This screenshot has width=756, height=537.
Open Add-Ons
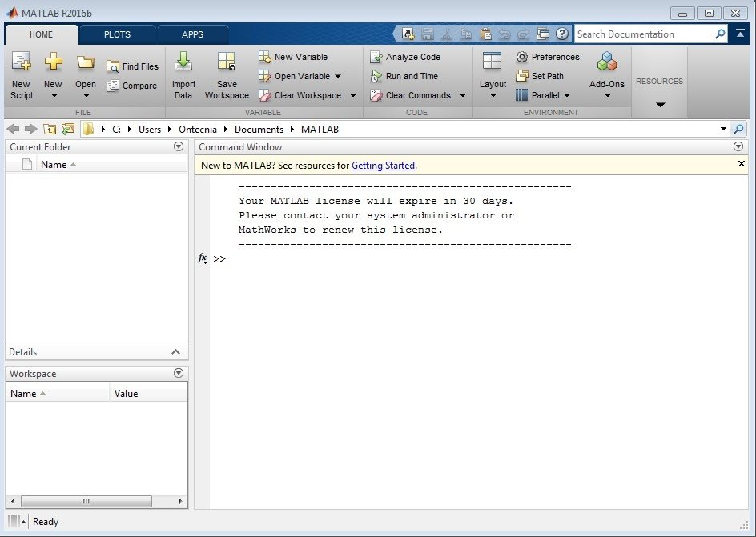point(606,75)
